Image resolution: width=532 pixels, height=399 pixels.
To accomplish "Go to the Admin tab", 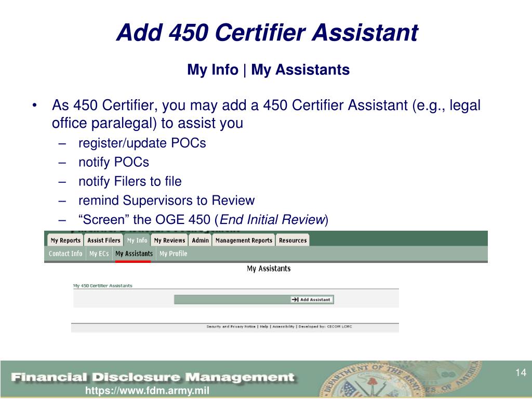I will click(x=200, y=240).
